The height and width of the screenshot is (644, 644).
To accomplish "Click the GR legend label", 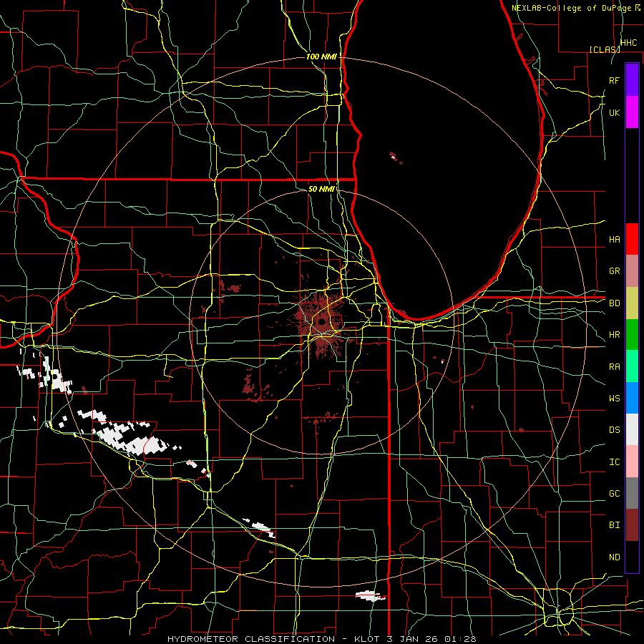I will tap(614, 271).
